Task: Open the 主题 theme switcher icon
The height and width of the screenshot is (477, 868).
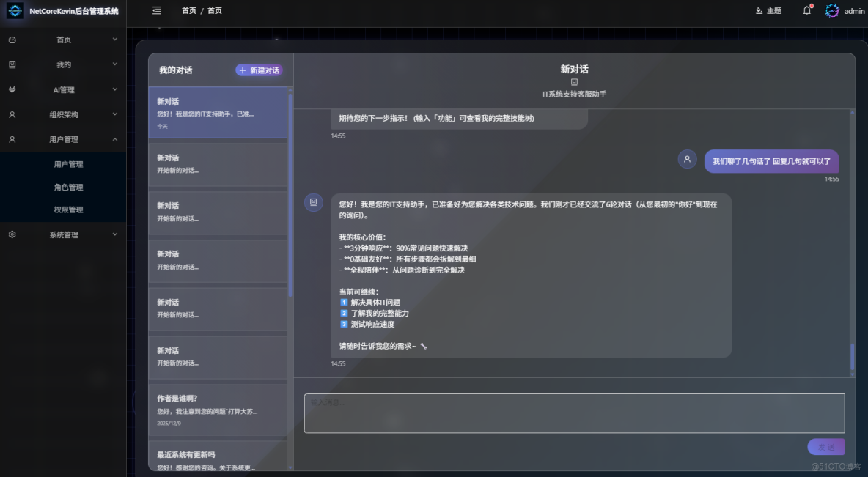Action: click(758, 10)
